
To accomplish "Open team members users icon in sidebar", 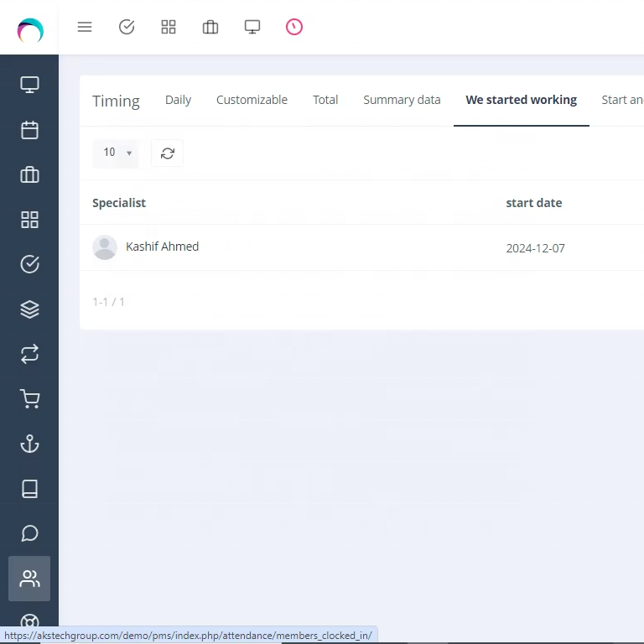I will click(x=29, y=579).
